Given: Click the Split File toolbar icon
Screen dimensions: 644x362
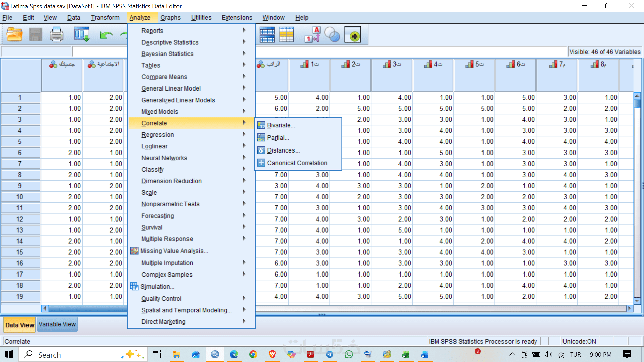Looking at the screenshot, I should point(267,35).
